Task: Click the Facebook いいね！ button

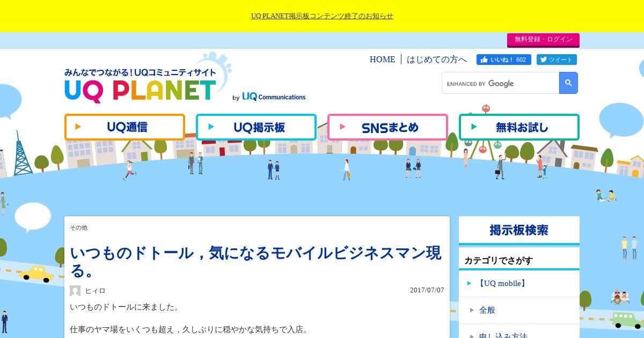Action: (504, 60)
